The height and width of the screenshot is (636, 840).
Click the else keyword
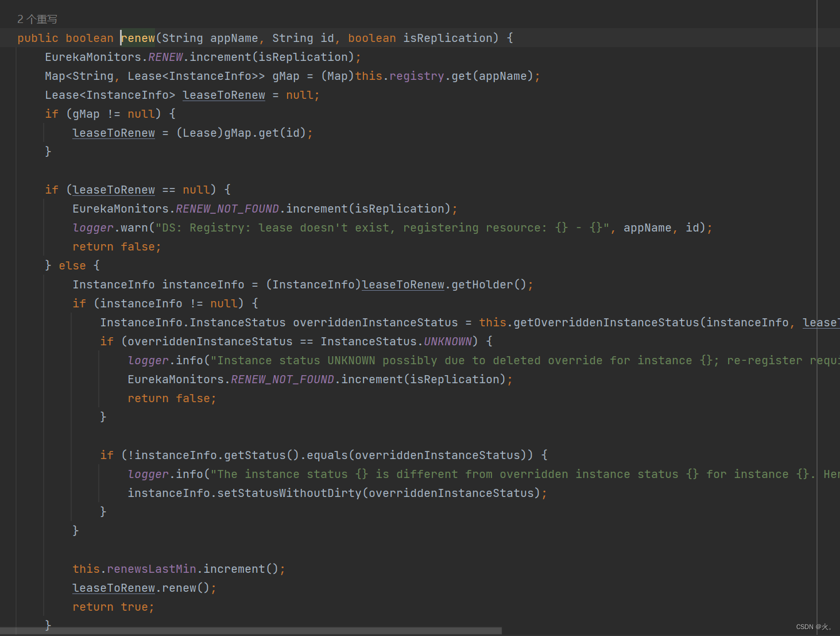(72, 265)
